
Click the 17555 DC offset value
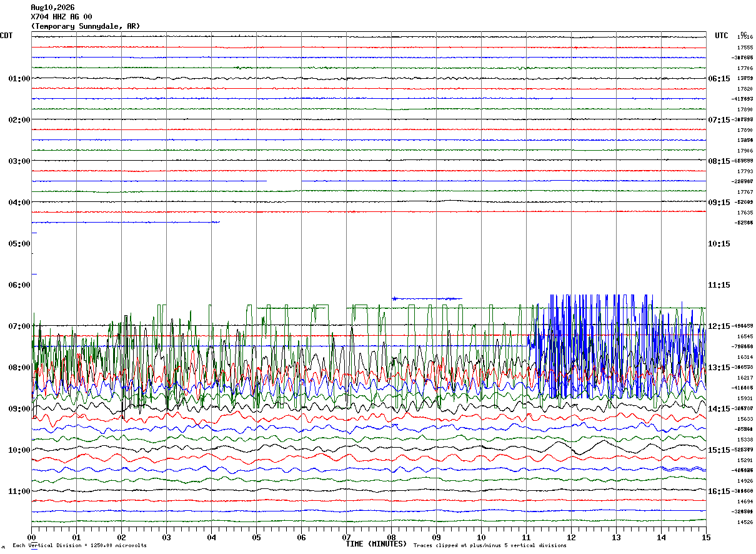745,48
